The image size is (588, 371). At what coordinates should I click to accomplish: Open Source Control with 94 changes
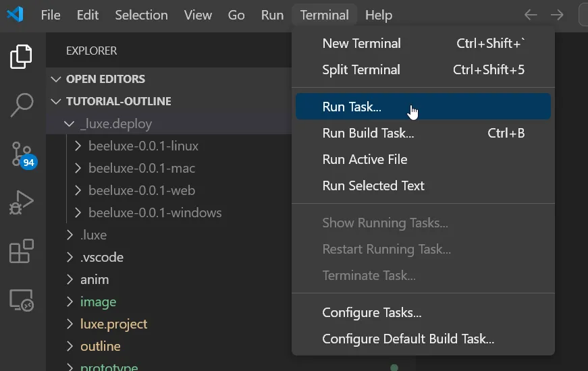(x=22, y=154)
